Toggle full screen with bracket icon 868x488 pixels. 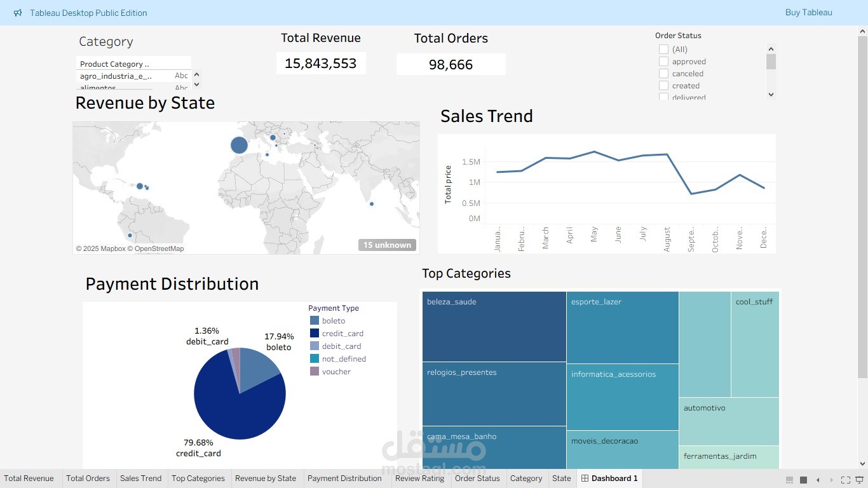pyautogui.click(x=845, y=480)
